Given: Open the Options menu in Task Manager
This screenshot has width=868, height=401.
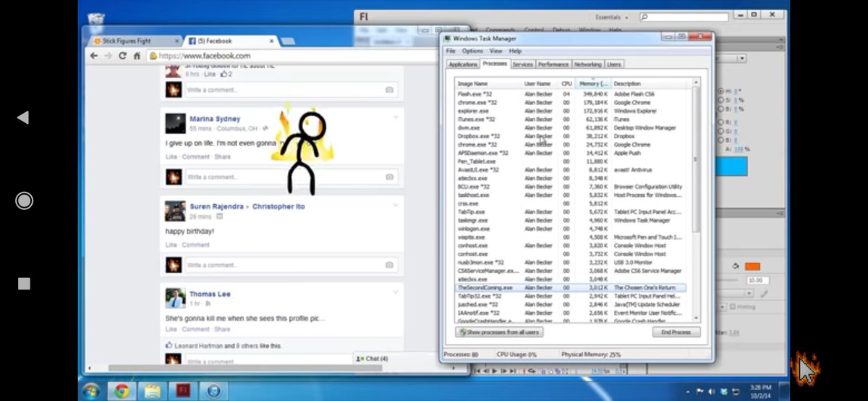Looking at the screenshot, I should click(x=472, y=51).
